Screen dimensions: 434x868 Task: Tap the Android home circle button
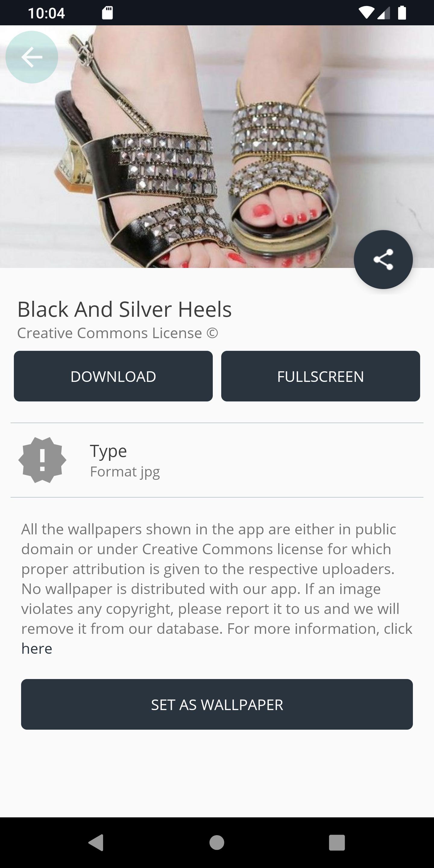[217, 843]
